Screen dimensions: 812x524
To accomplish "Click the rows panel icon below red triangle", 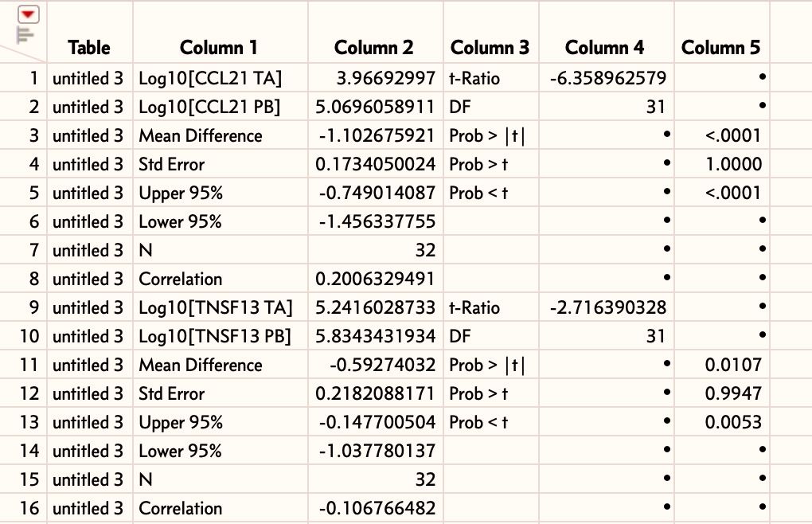I will pos(26,33).
